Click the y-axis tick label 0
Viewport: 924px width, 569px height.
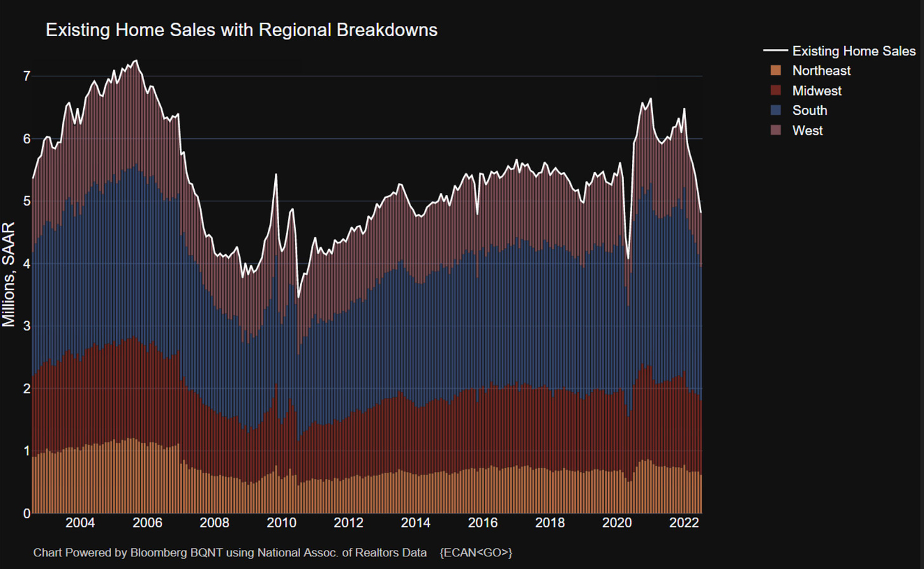[x=27, y=513]
